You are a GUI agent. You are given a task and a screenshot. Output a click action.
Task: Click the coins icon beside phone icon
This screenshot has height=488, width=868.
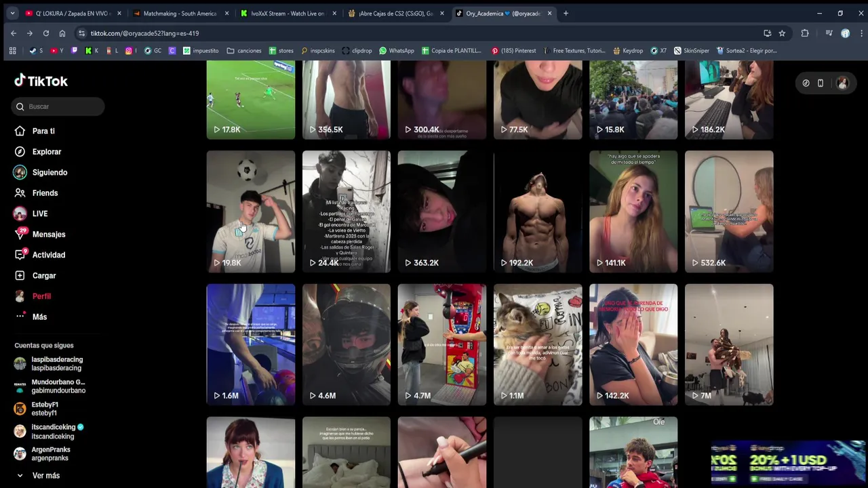click(806, 83)
